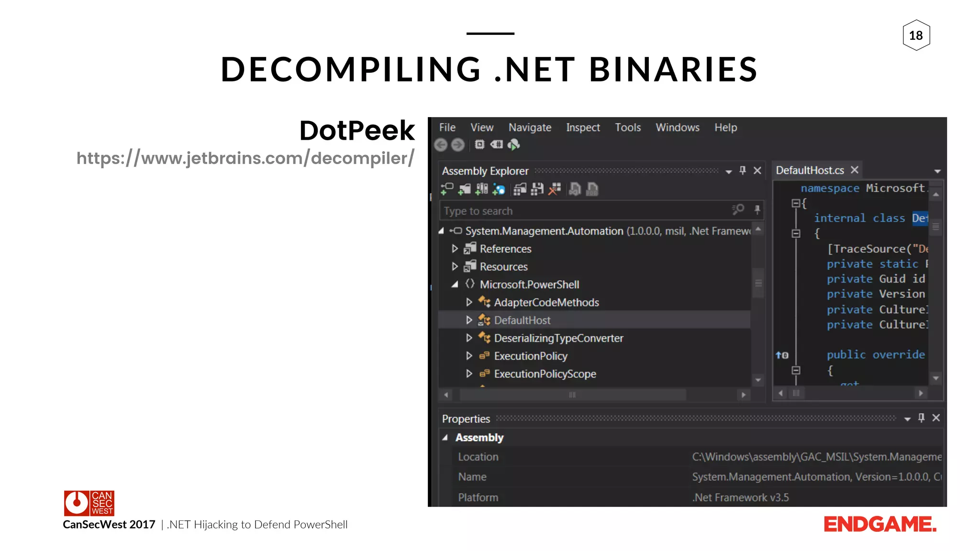This screenshot has width=980, height=551.
Task: Expand the ExecutionPolicy enum
Action: point(469,356)
